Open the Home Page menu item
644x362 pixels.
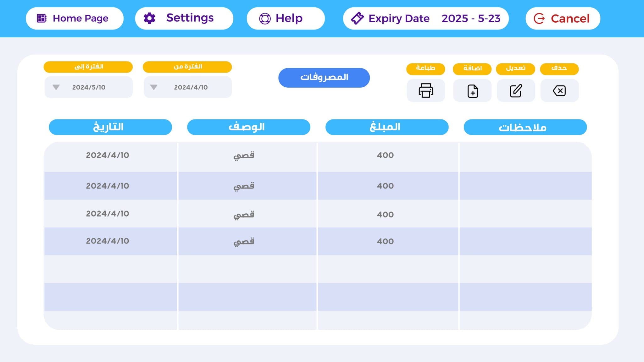80,18
